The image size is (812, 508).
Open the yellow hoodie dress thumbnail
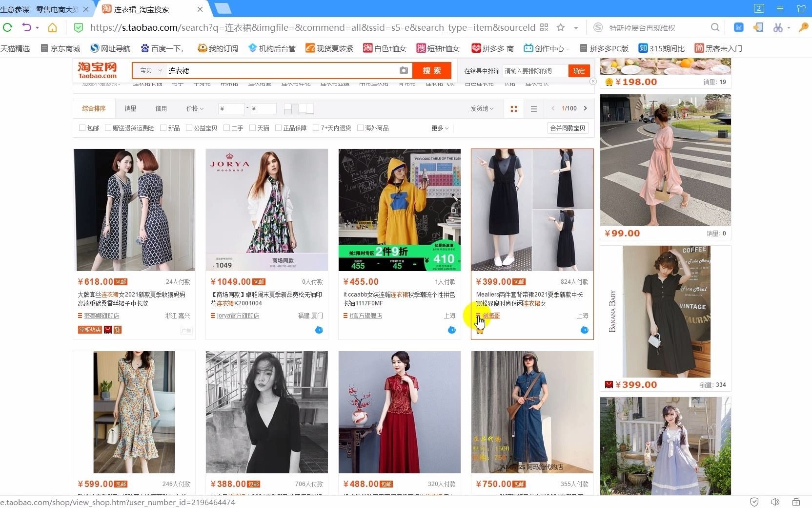400,210
